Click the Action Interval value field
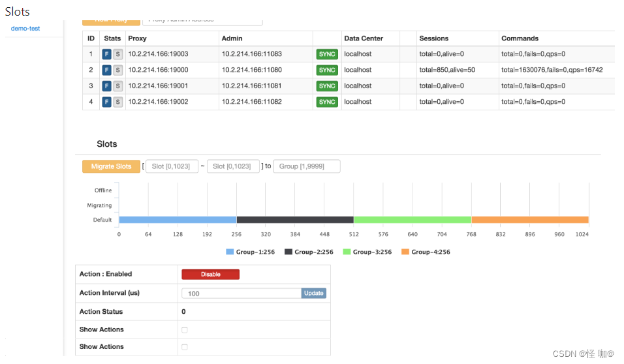The height and width of the screenshot is (364, 624). pyautogui.click(x=241, y=294)
